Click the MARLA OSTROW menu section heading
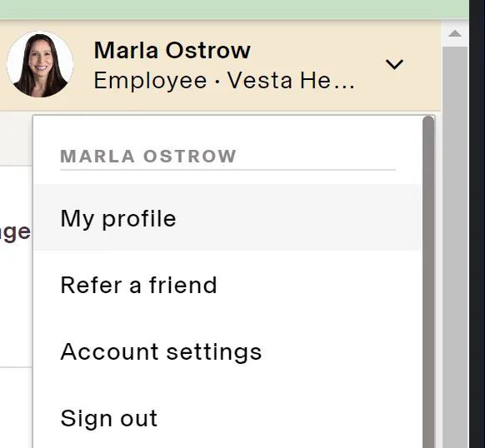 148,156
